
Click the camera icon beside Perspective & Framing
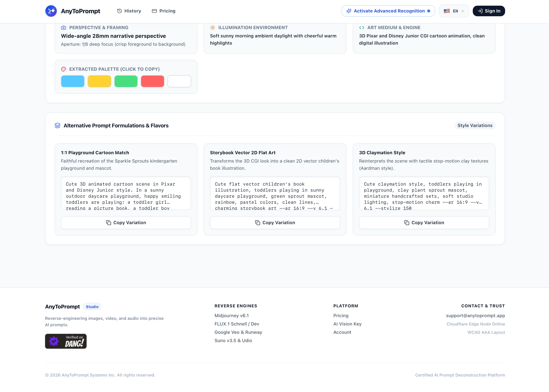(x=64, y=28)
